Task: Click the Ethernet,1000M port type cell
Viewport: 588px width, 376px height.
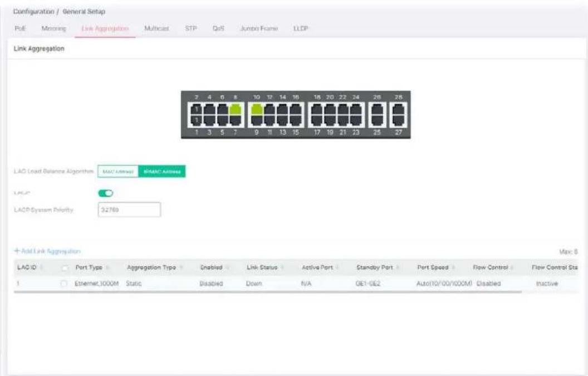Action: coord(97,284)
